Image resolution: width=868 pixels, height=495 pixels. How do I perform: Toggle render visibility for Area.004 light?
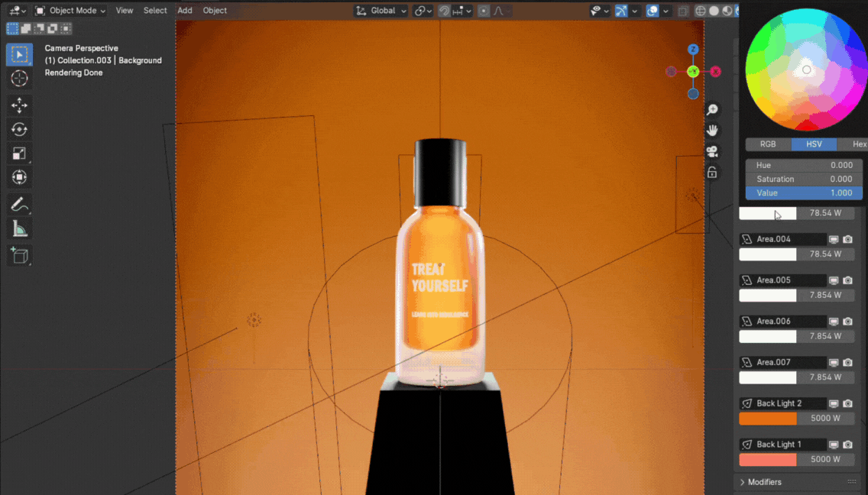tap(848, 239)
